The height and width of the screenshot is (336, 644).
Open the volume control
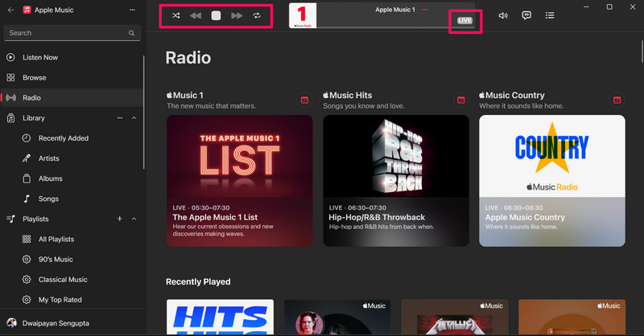(x=503, y=15)
